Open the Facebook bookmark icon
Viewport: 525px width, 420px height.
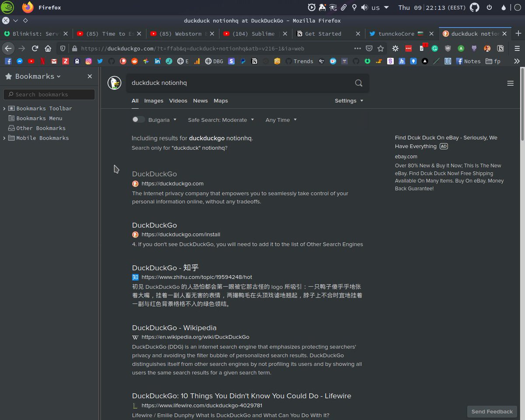pyautogui.click(x=8, y=61)
